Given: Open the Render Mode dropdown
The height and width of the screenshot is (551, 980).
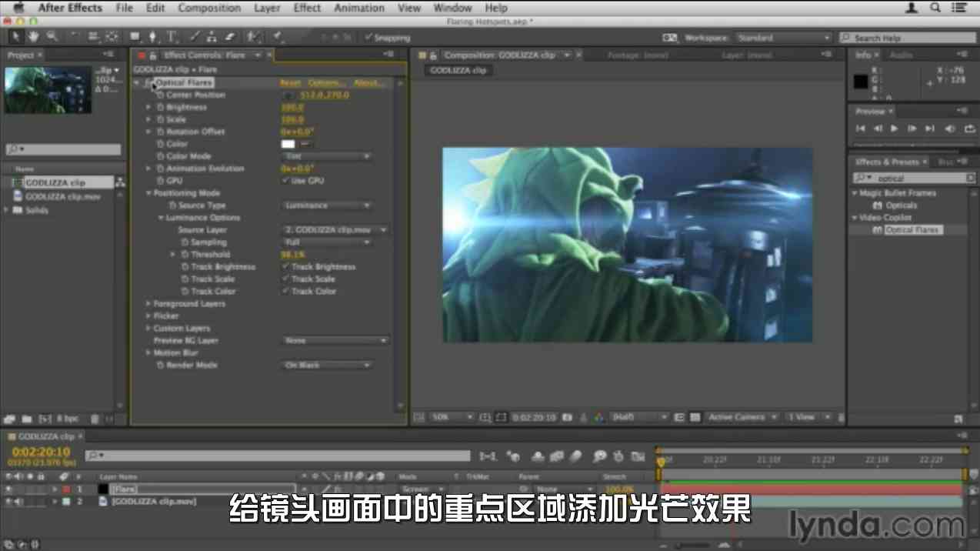Looking at the screenshot, I should [x=326, y=366].
